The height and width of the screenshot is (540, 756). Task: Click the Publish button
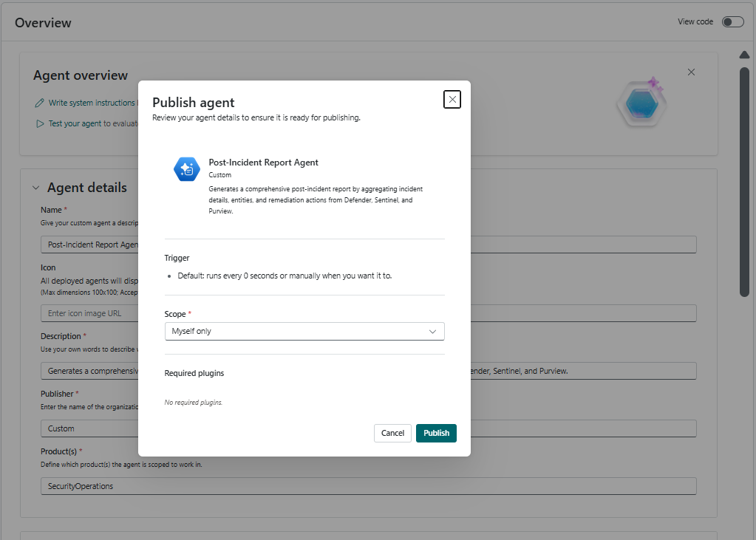436,433
